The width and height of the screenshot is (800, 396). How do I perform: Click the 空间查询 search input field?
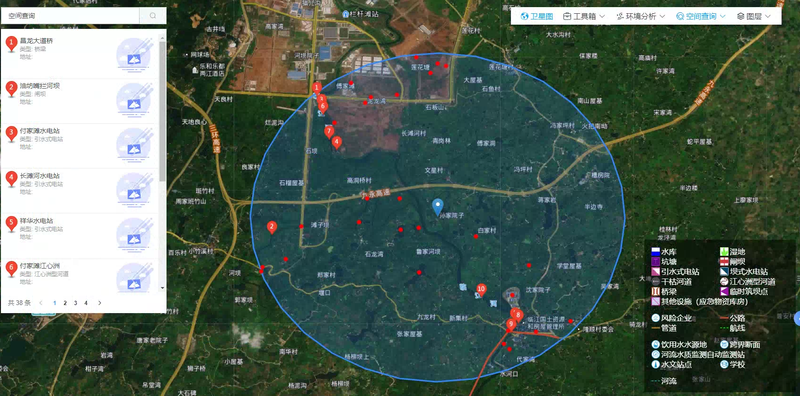point(70,16)
